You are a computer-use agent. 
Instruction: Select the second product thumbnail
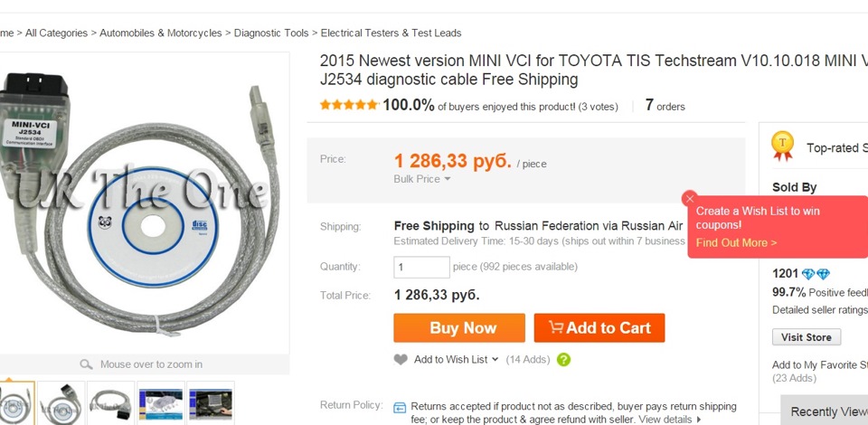coord(61,402)
